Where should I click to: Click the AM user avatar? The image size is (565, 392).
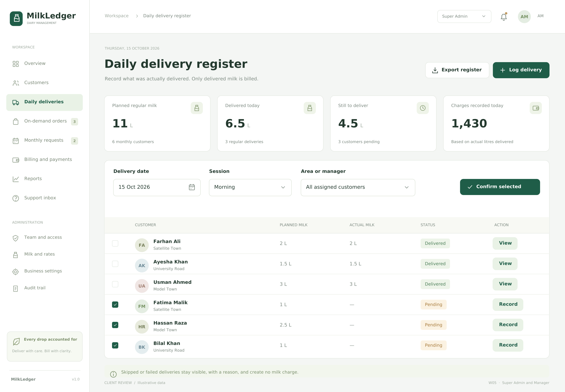point(524,17)
